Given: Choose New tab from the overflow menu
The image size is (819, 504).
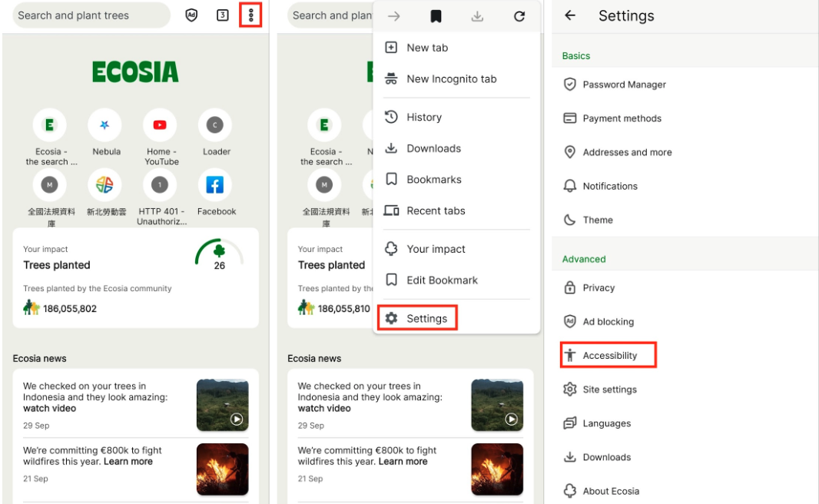Looking at the screenshot, I should (456, 48).
